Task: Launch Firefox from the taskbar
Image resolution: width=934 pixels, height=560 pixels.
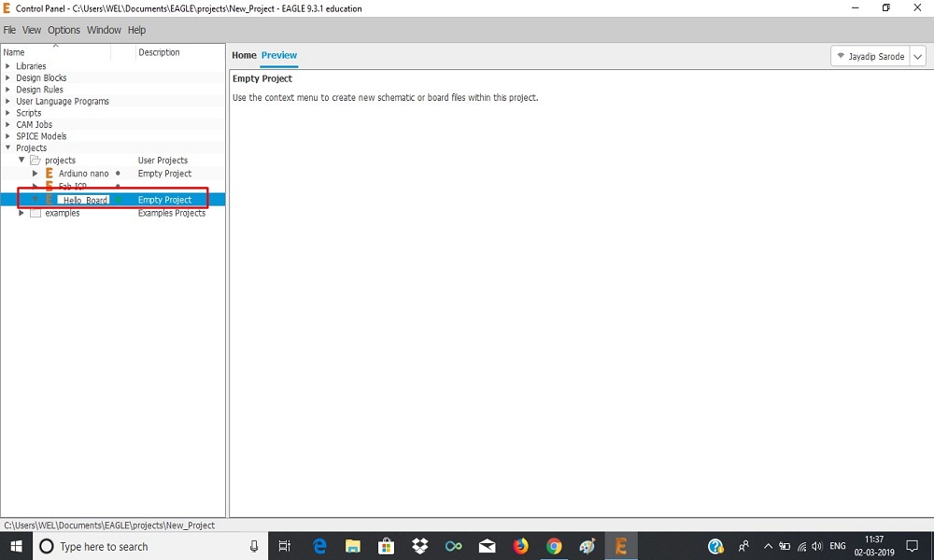Action: click(x=520, y=546)
